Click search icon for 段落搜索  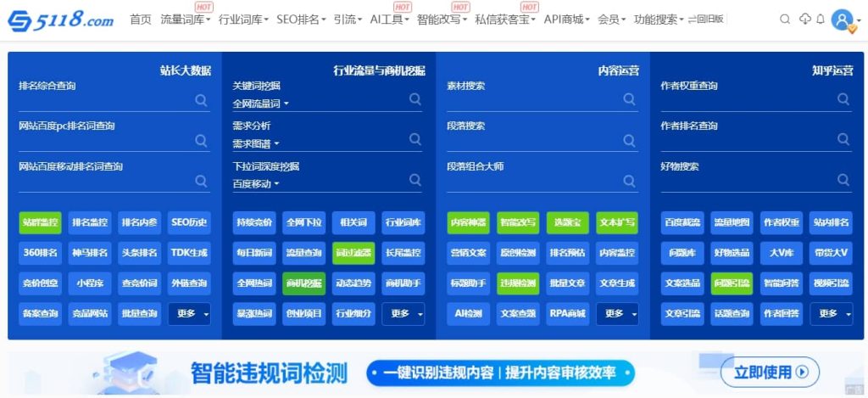[630, 140]
